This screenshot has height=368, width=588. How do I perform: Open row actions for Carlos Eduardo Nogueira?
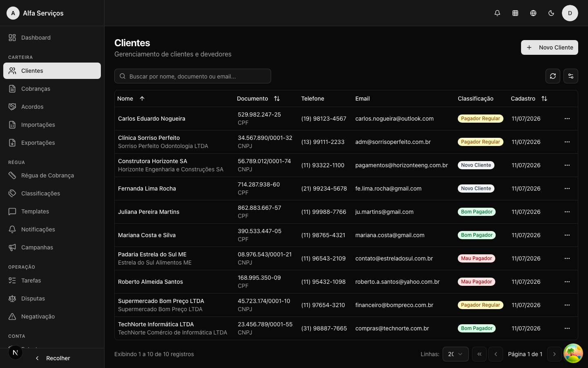[x=567, y=119]
